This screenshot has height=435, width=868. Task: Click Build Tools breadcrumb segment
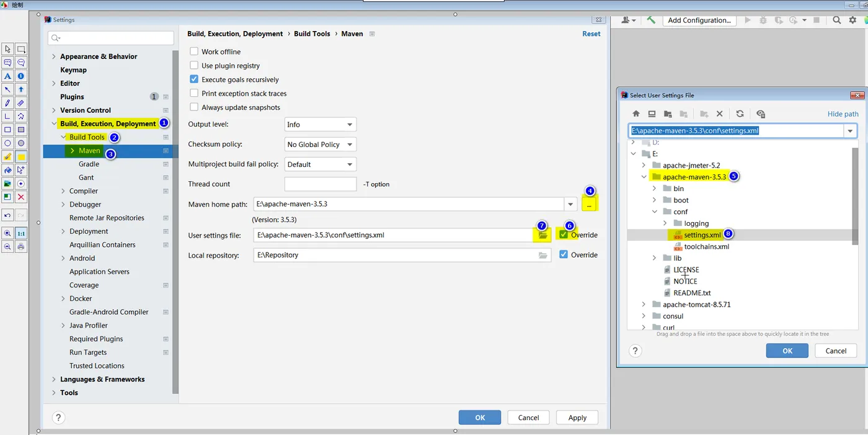312,34
